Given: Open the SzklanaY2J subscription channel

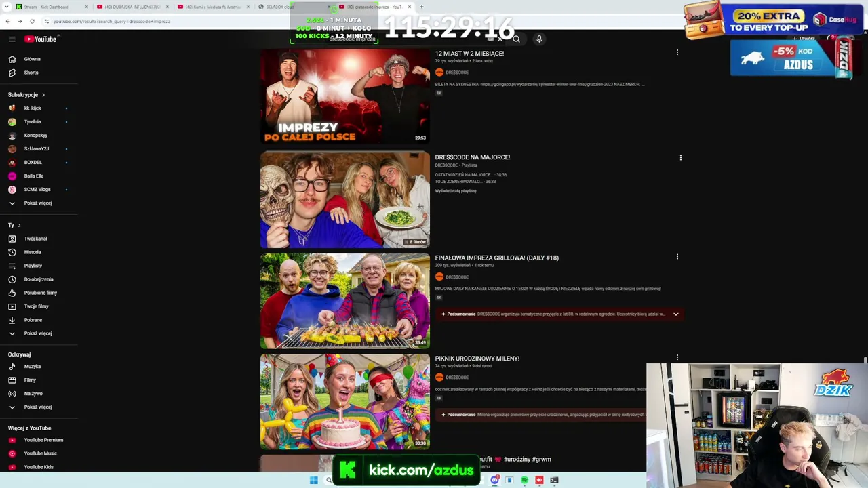Looking at the screenshot, I should (37, 148).
